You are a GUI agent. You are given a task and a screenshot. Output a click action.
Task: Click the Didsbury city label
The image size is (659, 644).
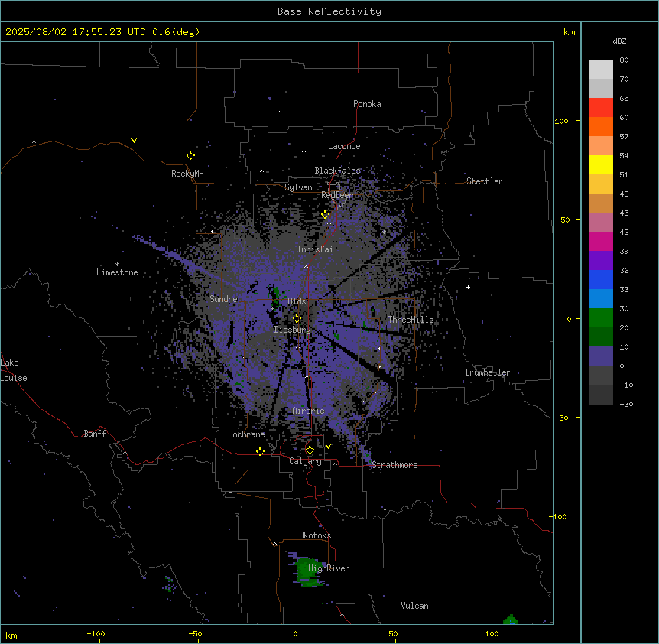[293, 330]
